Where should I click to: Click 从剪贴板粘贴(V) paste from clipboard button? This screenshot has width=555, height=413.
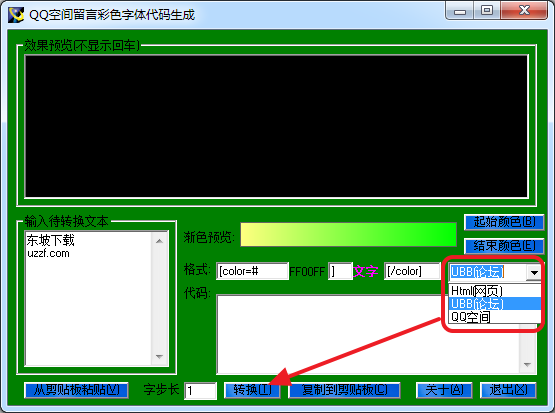click(76, 390)
